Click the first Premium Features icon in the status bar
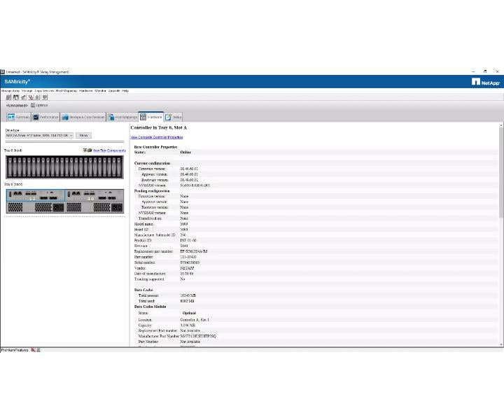 [x=33, y=350]
